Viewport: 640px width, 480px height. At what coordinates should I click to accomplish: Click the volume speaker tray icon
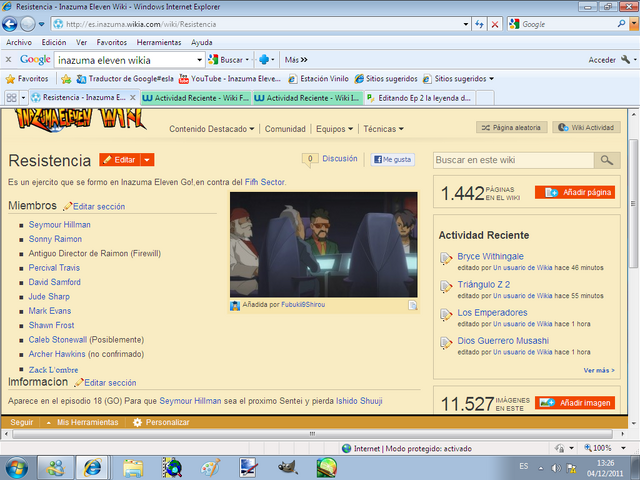[x=556, y=468]
